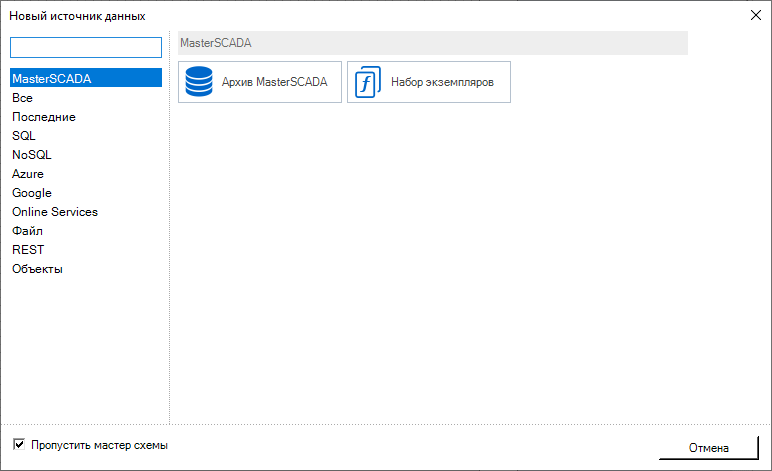Viewport: 772px width, 471px height.
Task: Click the Отмена button
Action: point(708,448)
